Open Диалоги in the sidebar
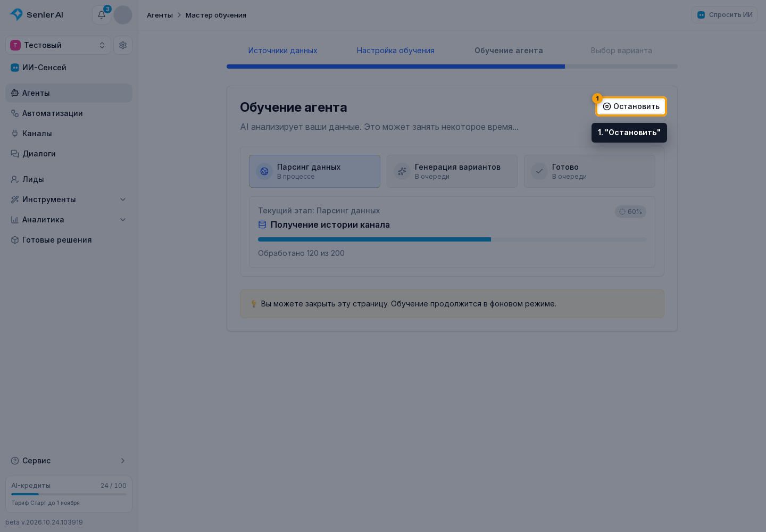This screenshot has width=766, height=532. 69,154
